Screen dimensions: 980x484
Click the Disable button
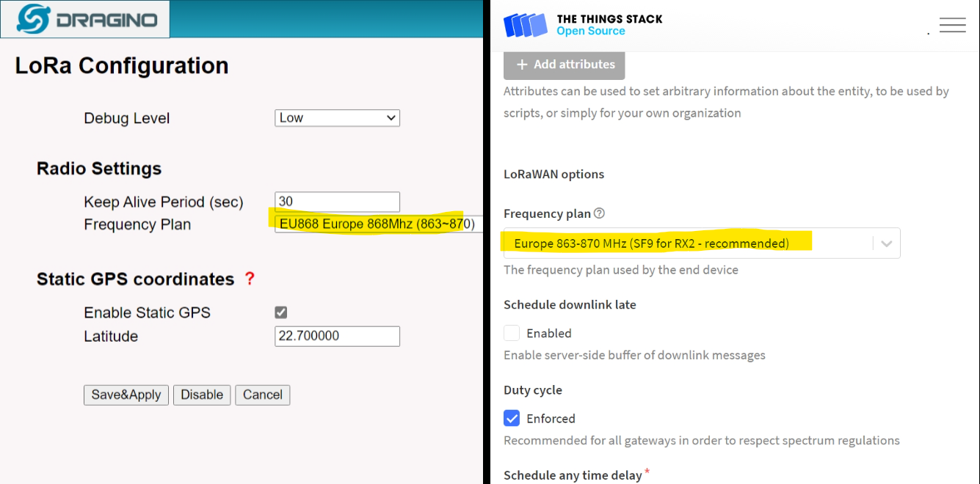point(202,395)
